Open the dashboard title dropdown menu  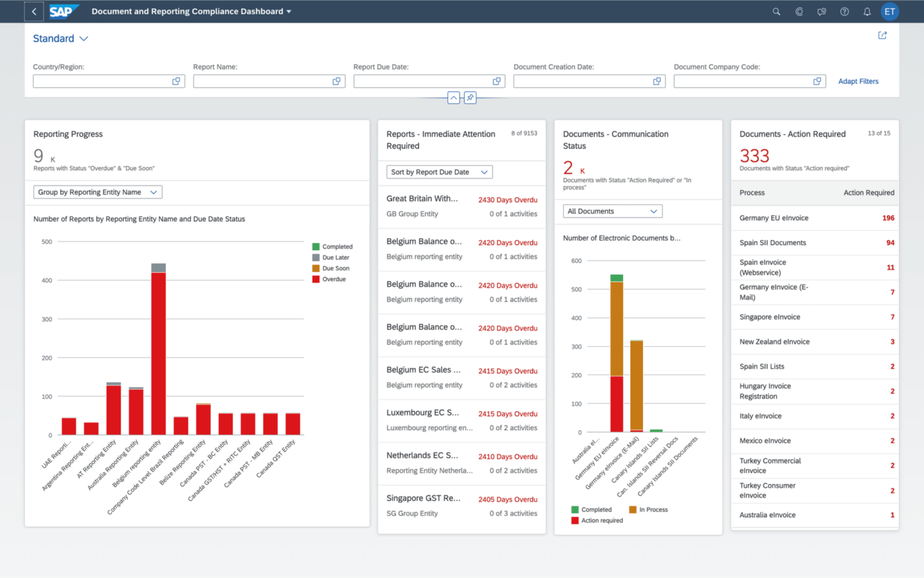point(288,11)
